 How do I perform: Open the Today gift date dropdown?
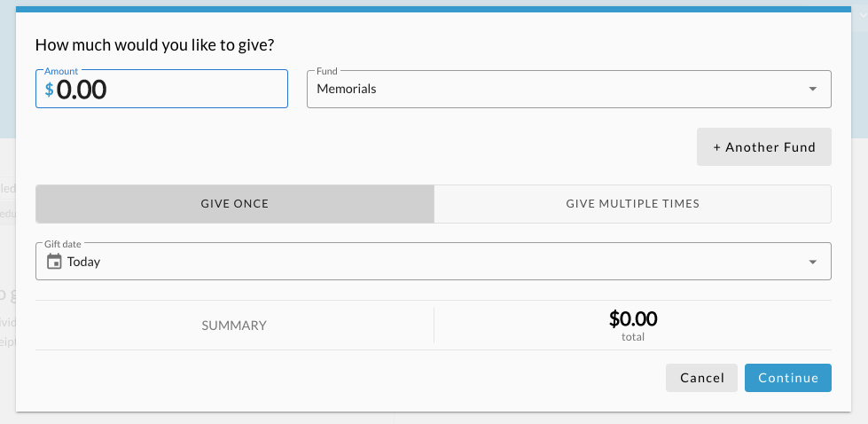(x=434, y=262)
